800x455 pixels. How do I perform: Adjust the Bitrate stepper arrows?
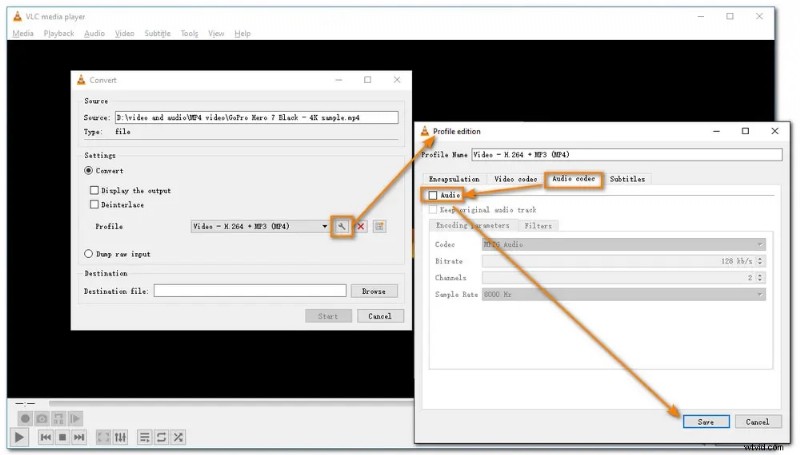tap(760, 261)
